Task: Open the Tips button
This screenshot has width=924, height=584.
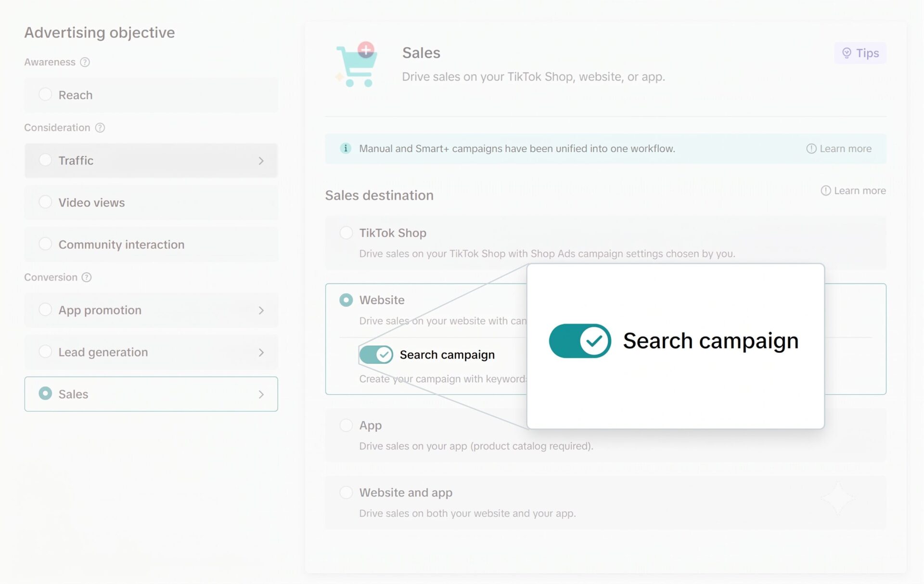Action: (x=860, y=53)
